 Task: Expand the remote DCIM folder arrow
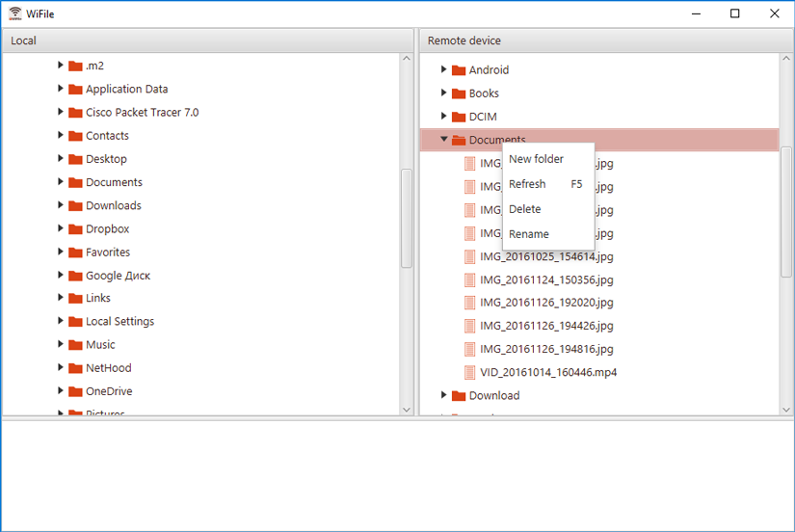pos(443,116)
